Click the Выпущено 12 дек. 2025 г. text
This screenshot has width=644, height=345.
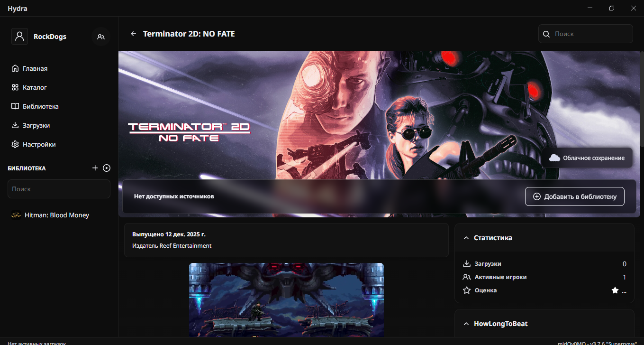pyautogui.click(x=169, y=234)
